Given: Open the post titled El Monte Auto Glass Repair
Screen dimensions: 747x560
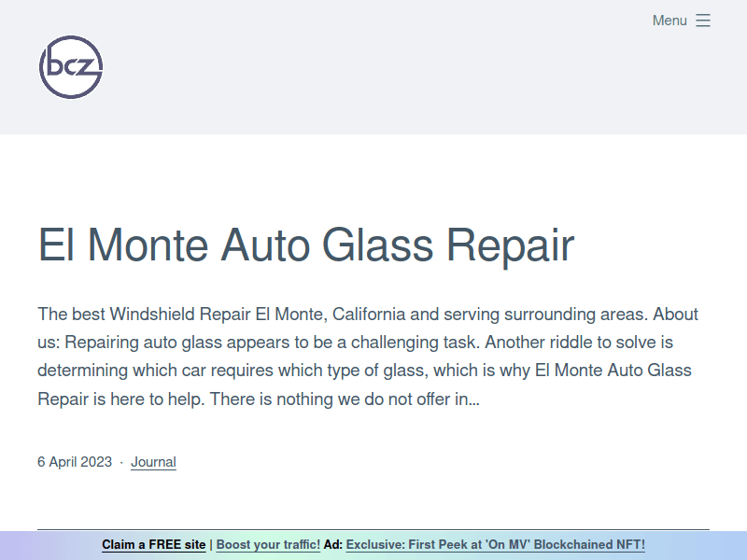Looking at the screenshot, I should coord(306,246).
